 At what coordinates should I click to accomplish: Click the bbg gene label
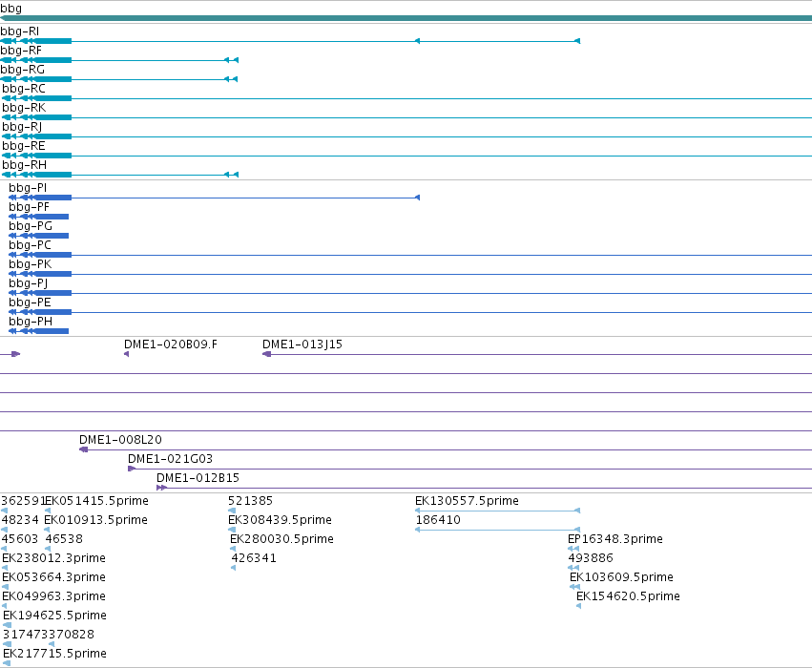(x=10, y=9)
